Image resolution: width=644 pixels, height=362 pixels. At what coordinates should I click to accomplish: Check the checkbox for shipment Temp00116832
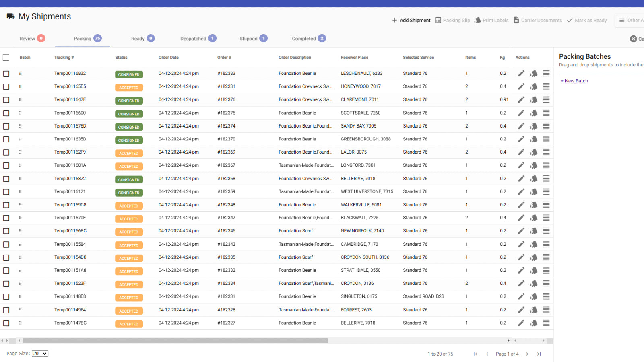tap(6, 73)
